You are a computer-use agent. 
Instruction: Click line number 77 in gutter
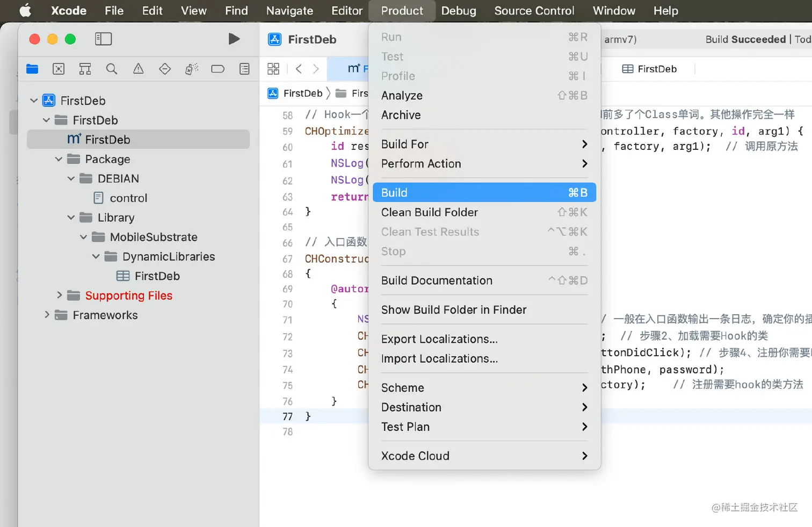288,416
